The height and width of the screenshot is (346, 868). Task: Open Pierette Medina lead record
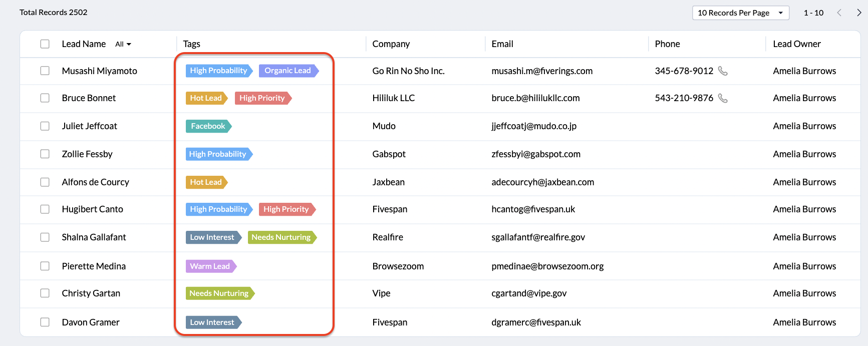(x=94, y=266)
